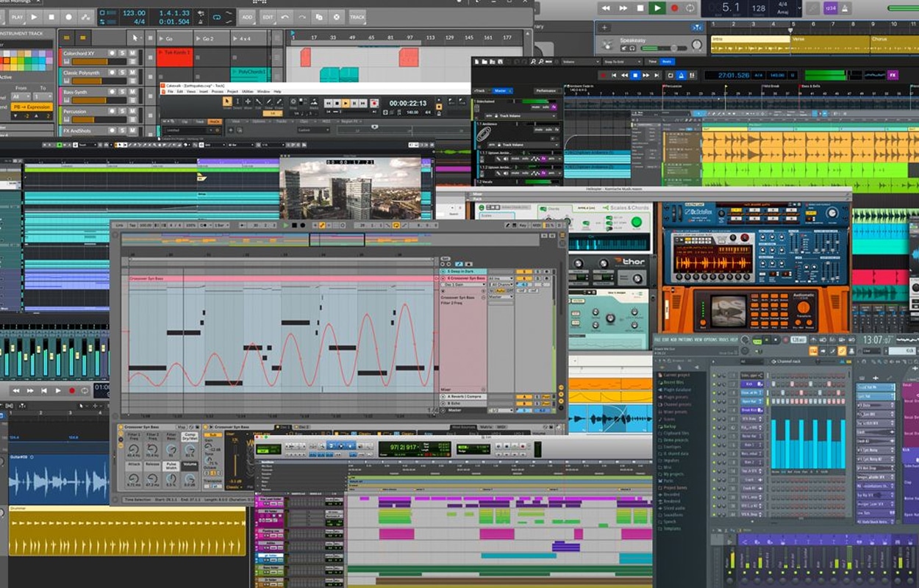This screenshot has height=588, width=919.
Task: Mute the Classic Polysynth track
Action: (132, 73)
